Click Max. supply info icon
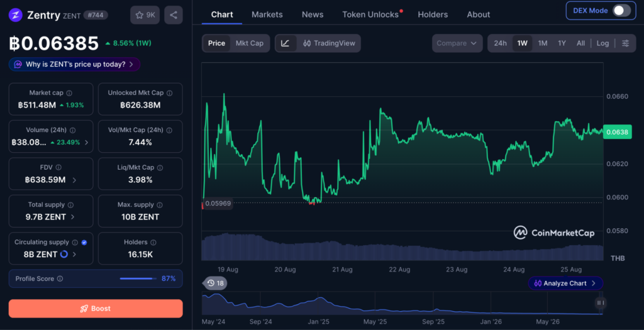 [160, 205]
